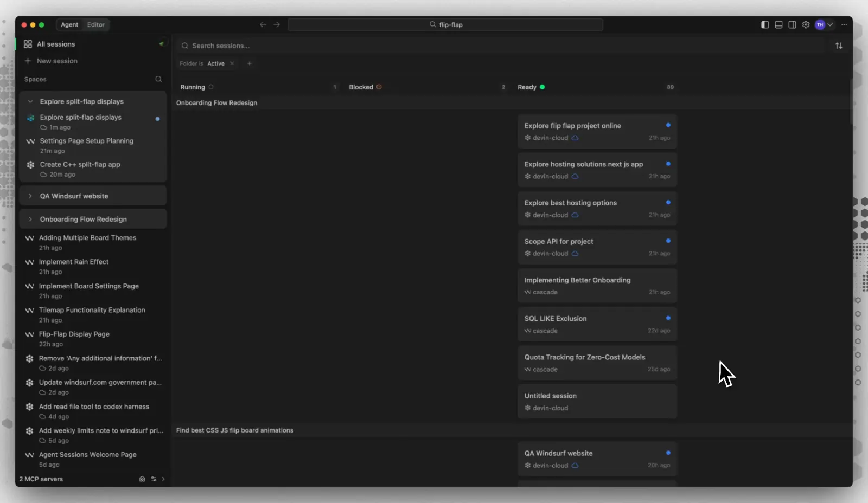The height and width of the screenshot is (503, 868).
Task: Toggle the bottom panel layout icon
Action: tap(778, 24)
